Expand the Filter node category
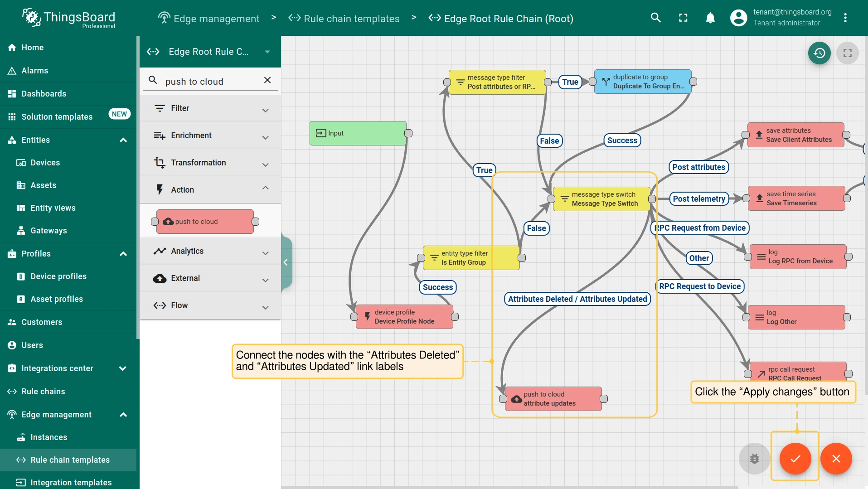 265,109
